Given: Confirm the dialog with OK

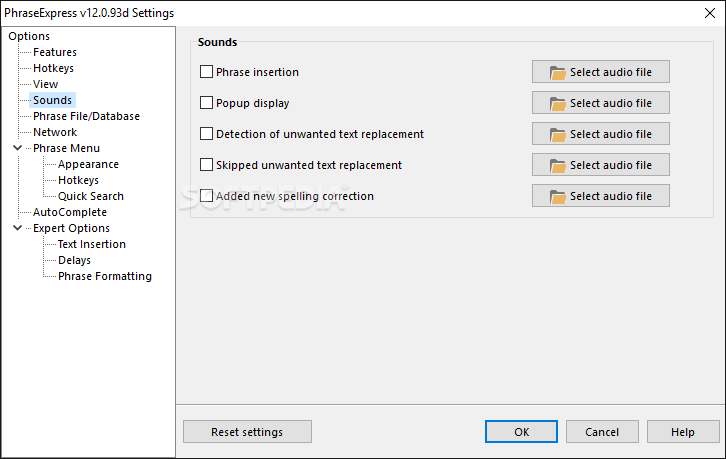Looking at the screenshot, I should tap(521, 432).
